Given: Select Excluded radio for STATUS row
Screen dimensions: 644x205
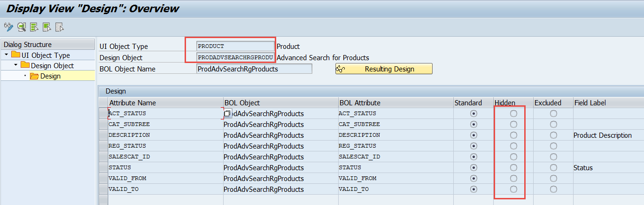Looking at the screenshot, I should pyautogui.click(x=553, y=167).
